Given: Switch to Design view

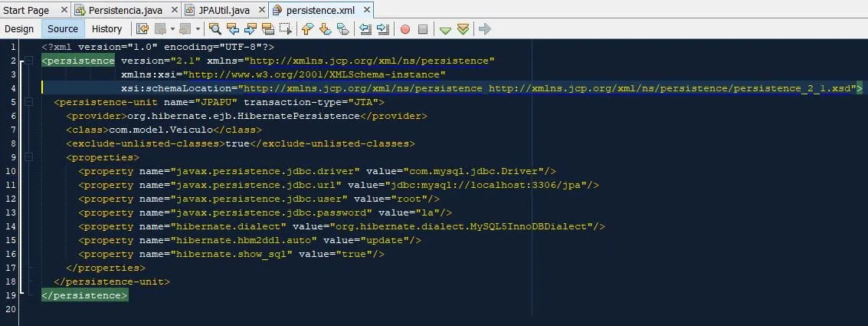Looking at the screenshot, I should (x=19, y=29).
